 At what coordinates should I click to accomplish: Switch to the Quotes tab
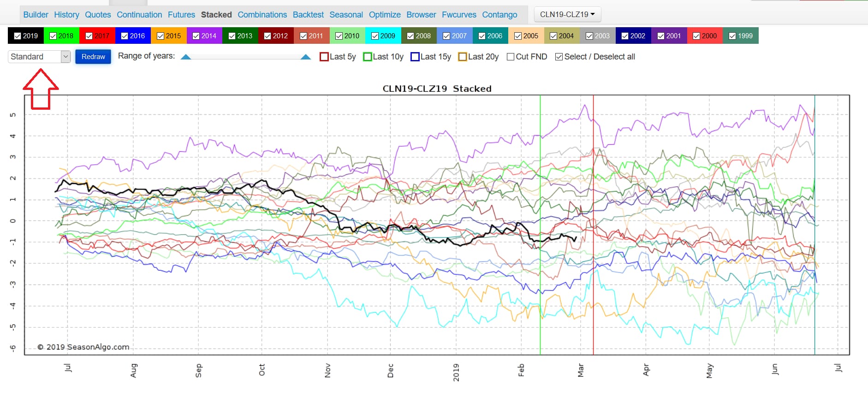pos(98,15)
